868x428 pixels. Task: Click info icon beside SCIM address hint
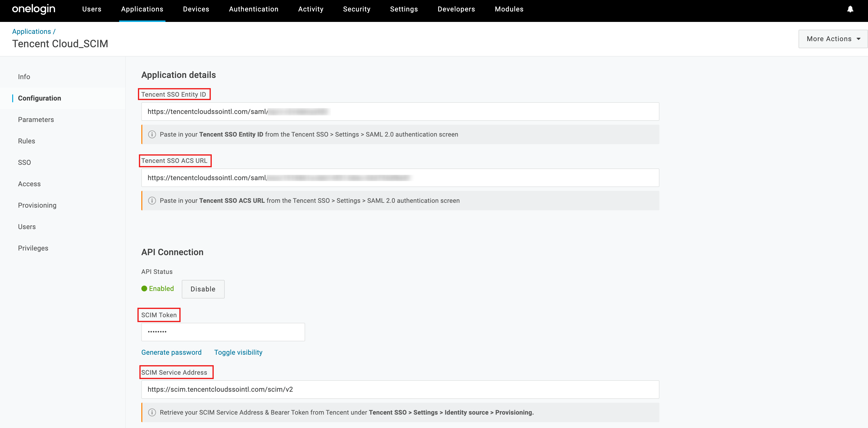pos(152,412)
